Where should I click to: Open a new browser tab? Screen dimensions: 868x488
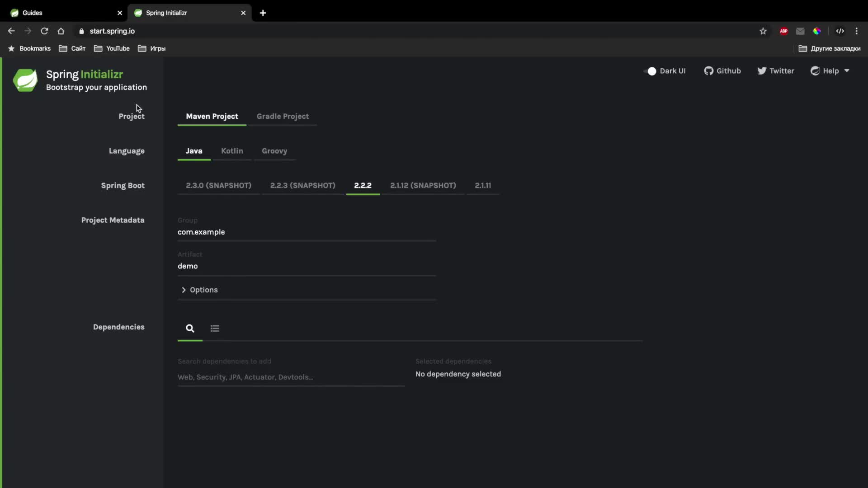click(x=263, y=13)
